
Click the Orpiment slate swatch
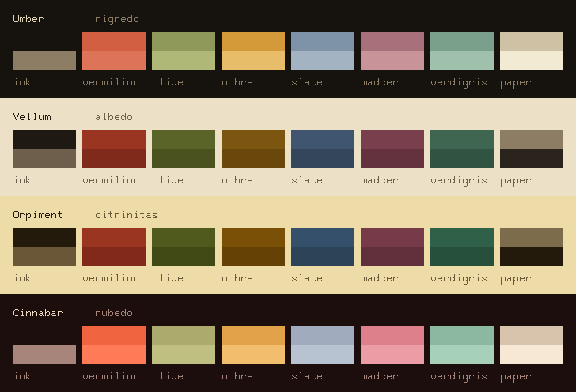pos(323,247)
